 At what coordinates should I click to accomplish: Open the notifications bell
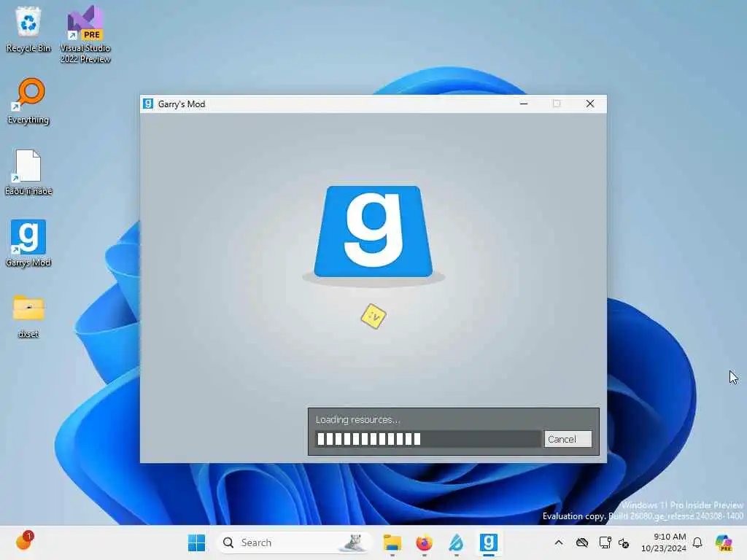(697, 542)
